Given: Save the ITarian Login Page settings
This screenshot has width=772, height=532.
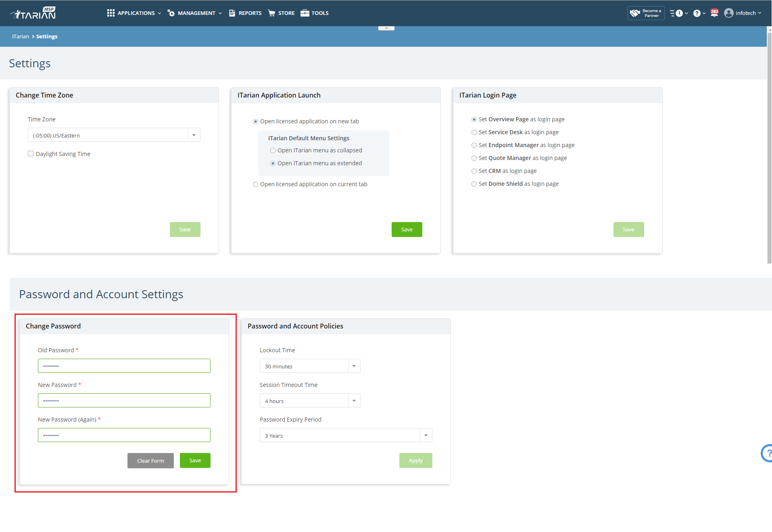Looking at the screenshot, I should coord(629,229).
